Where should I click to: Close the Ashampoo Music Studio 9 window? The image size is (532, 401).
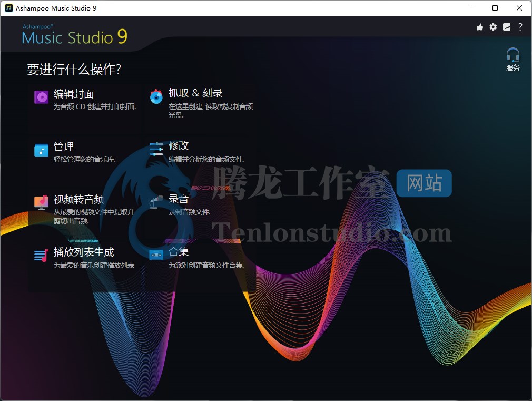pos(519,8)
